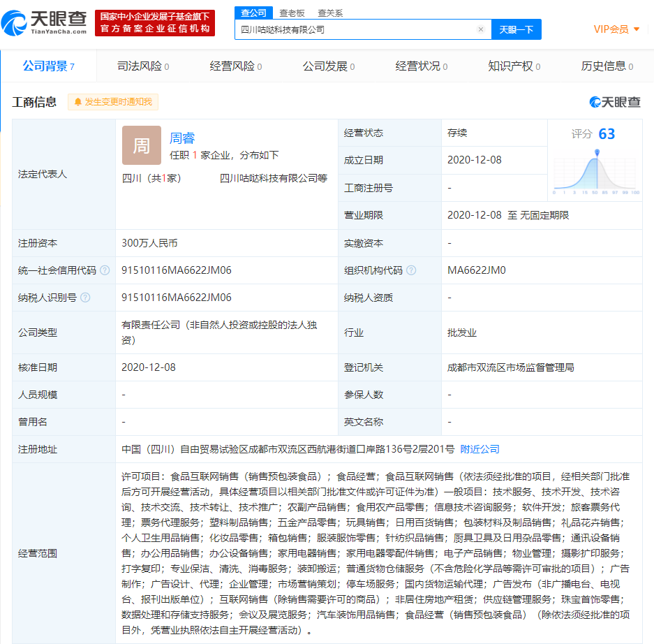Click the 附近公司 link
654x644 pixels.
[480, 449]
